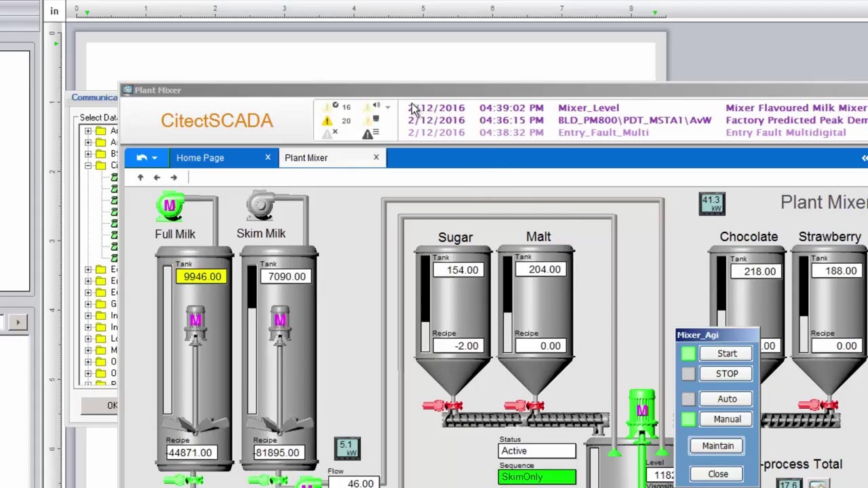Toggle the Manual indicator in Mixer_Agi

point(688,420)
